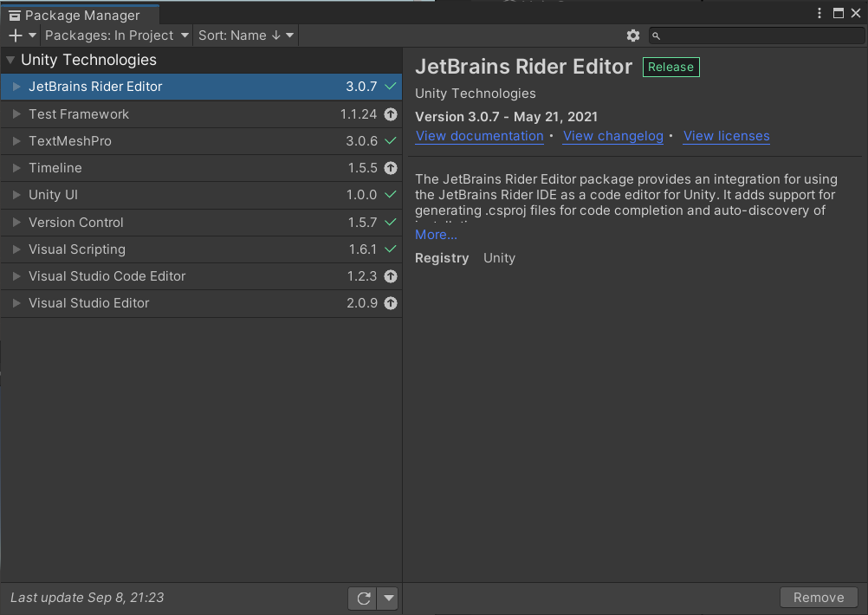Click version number 2.0.9
Screen dimensions: 868x615
tap(362, 303)
